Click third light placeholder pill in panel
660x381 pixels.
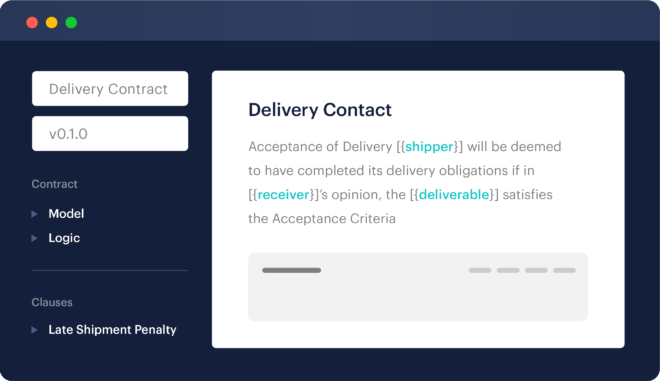coord(536,270)
